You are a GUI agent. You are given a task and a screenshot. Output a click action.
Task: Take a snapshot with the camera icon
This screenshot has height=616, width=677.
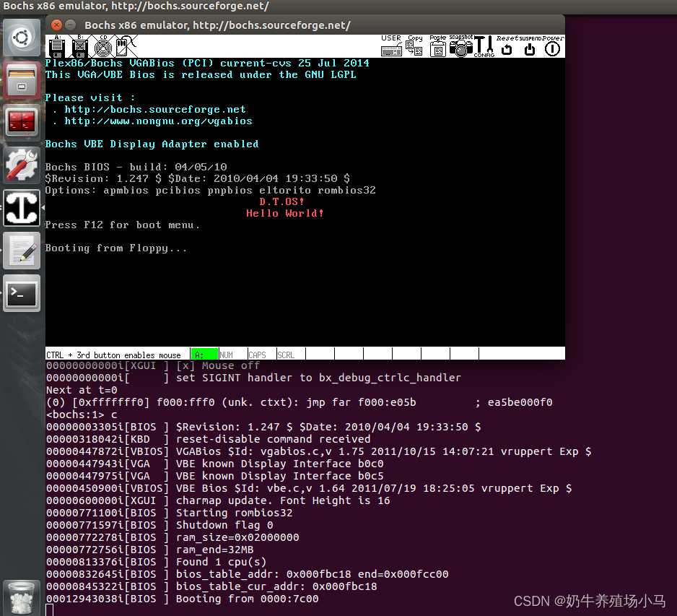461,45
